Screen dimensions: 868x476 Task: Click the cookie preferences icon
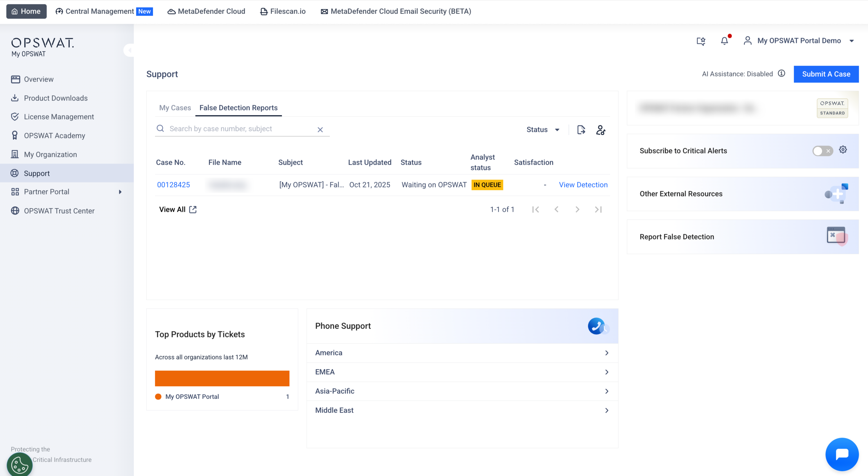[19, 465]
